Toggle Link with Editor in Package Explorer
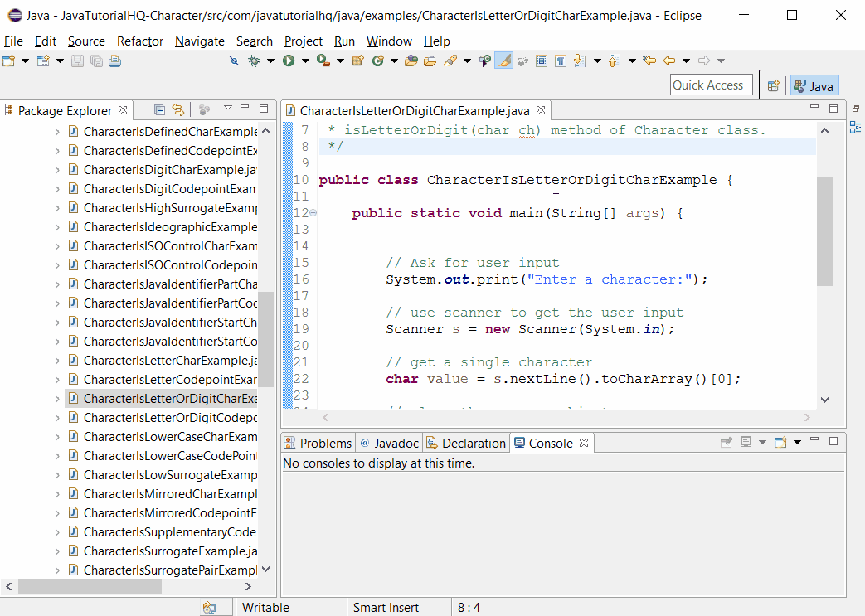This screenshot has height=616, width=865. 179,109
